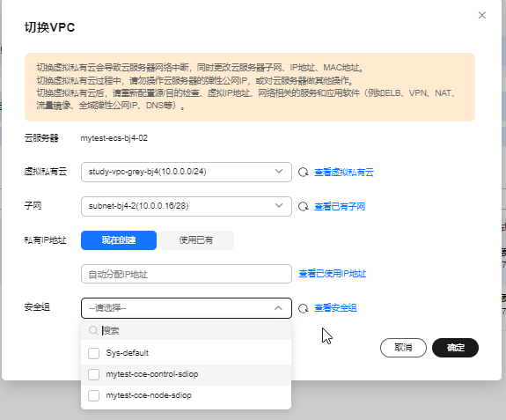Check the mytest-cce-node-sdiop security group
The image size is (506, 420).
[93, 395]
